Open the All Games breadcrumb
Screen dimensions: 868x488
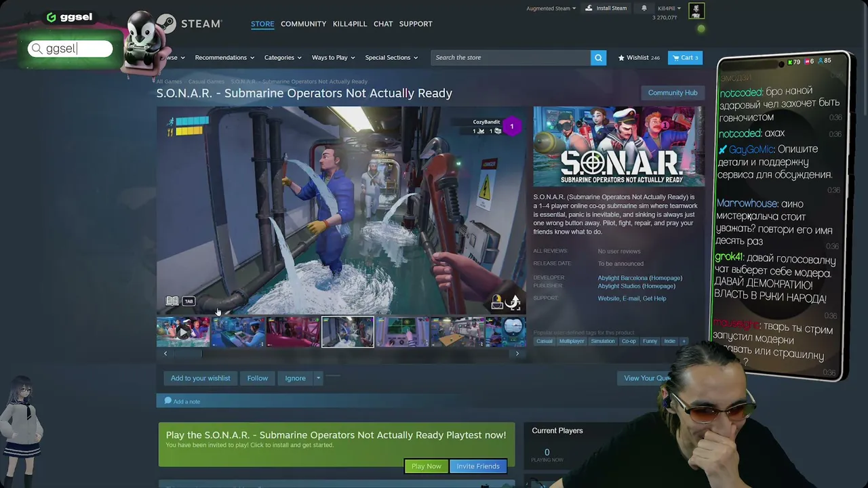pos(169,81)
